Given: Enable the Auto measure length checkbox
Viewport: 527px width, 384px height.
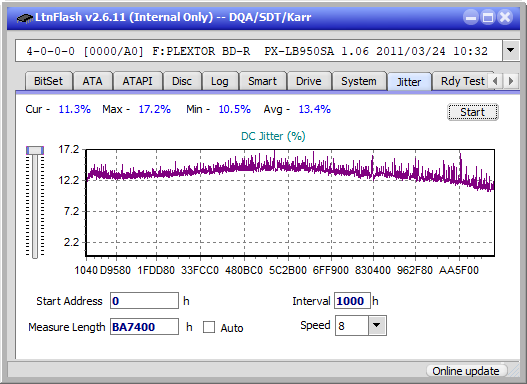Looking at the screenshot, I should click(x=209, y=327).
